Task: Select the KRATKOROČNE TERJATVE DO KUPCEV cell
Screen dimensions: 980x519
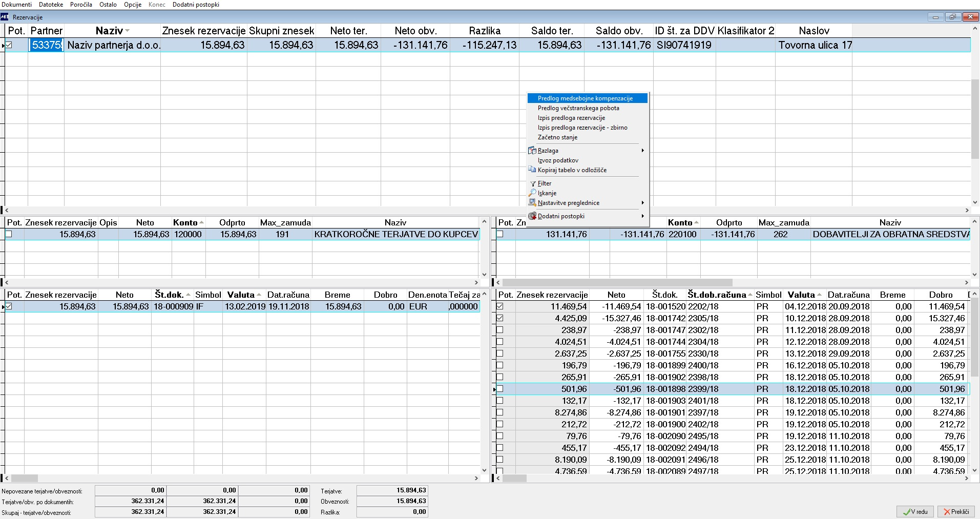Action: pyautogui.click(x=396, y=234)
